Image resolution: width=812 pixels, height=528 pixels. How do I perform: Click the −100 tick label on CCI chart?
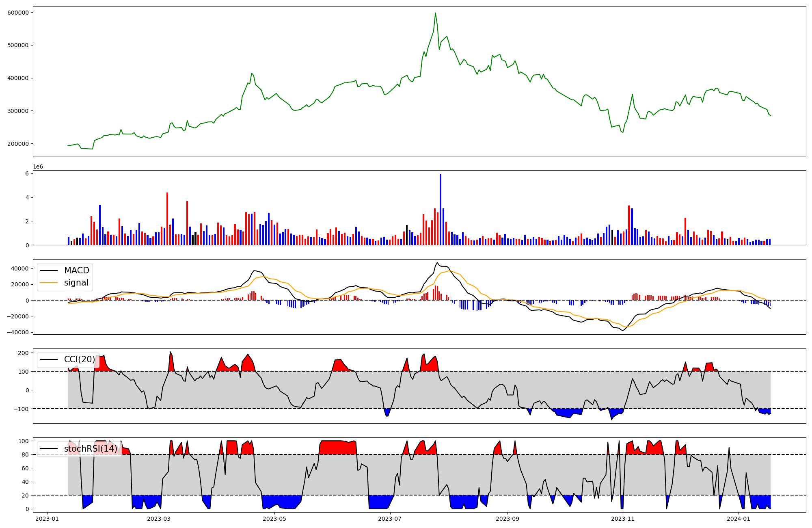pos(20,409)
